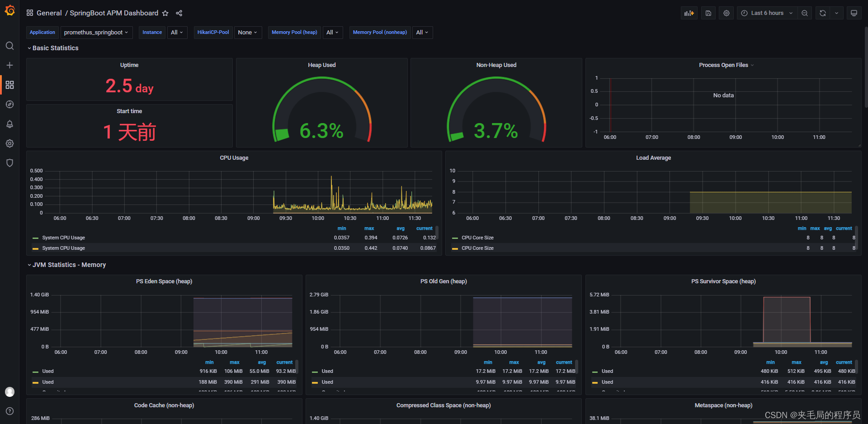Click the SpringBoot APM Dashboard title
Image resolution: width=868 pixels, height=424 pixels.
pos(114,13)
